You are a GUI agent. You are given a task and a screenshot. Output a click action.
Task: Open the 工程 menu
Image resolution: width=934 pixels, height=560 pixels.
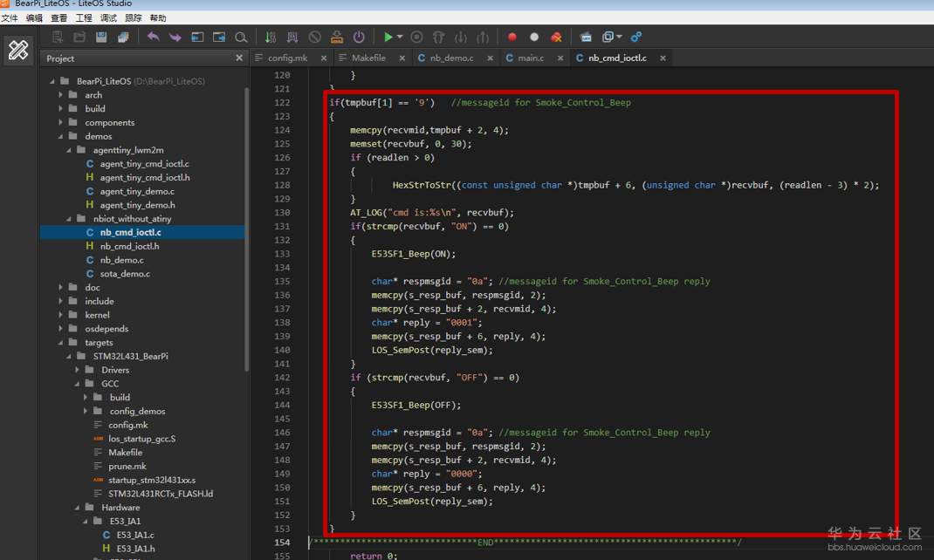tap(84, 18)
